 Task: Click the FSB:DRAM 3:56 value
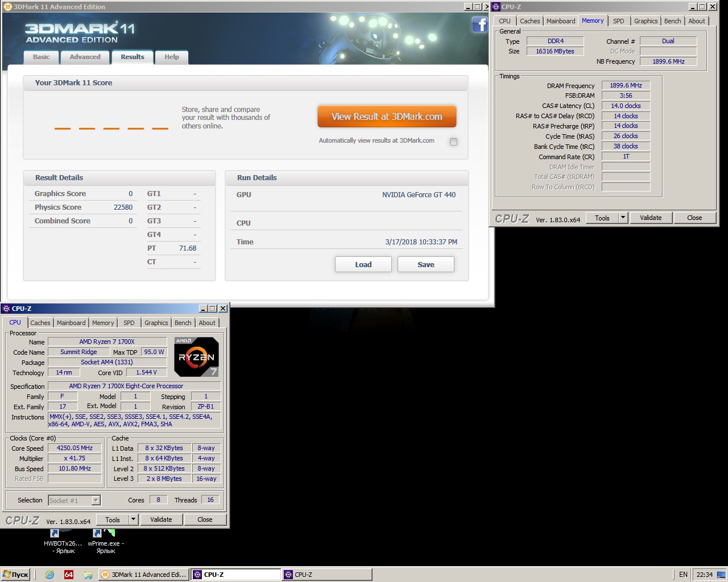(x=626, y=95)
